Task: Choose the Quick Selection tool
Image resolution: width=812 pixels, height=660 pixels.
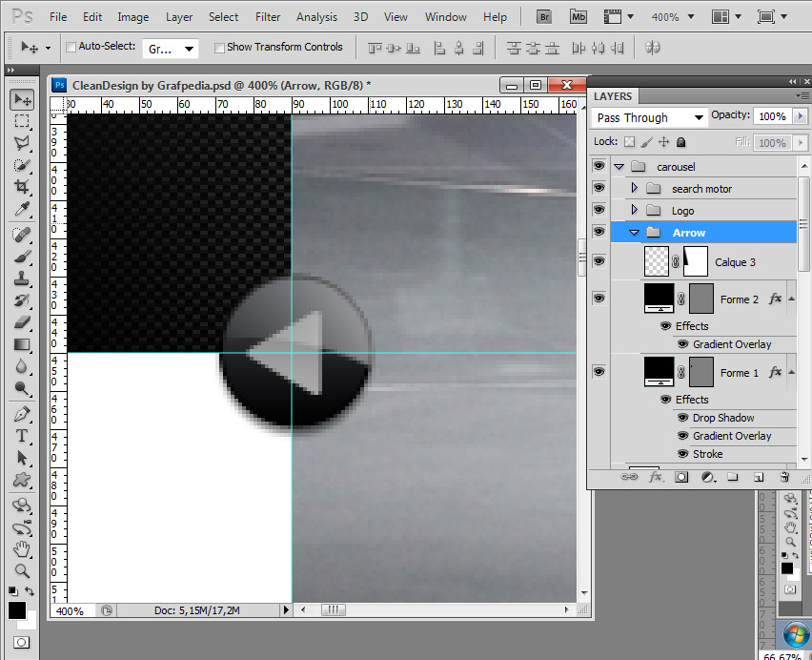Action: tap(22, 165)
